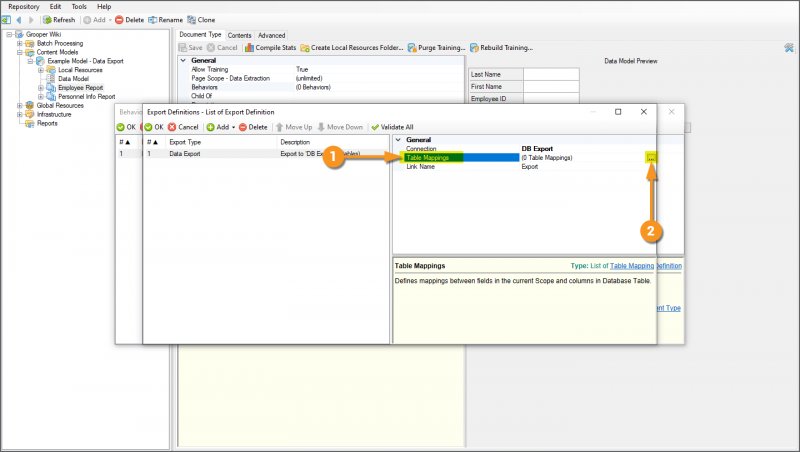The image size is (800, 452).
Task: Click the Batch Processing folder icon
Action: [30, 43]
